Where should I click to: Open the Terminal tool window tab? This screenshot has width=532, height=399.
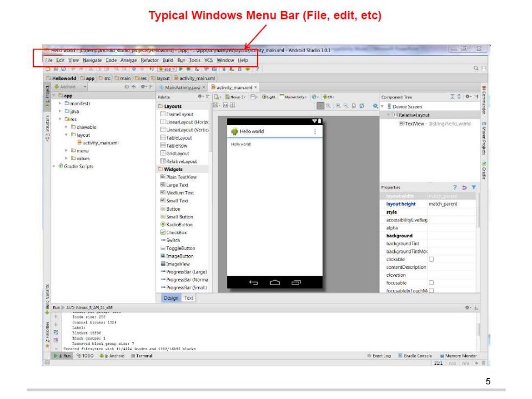tap(142, 356)
